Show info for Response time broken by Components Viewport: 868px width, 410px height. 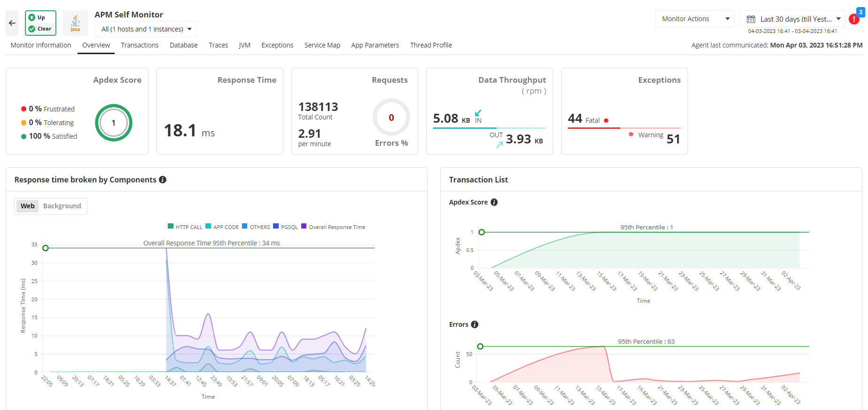[163, 180]
